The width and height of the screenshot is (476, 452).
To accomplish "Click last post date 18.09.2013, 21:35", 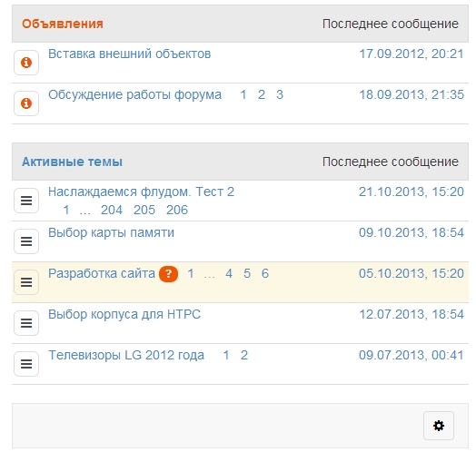I will [x=412, y=95].
